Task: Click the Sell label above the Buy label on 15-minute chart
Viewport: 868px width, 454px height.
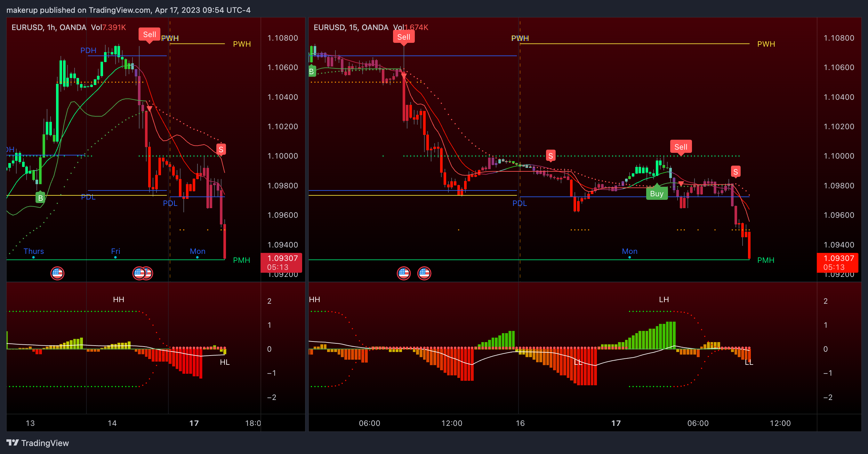Action: click(x=681, y=147)
